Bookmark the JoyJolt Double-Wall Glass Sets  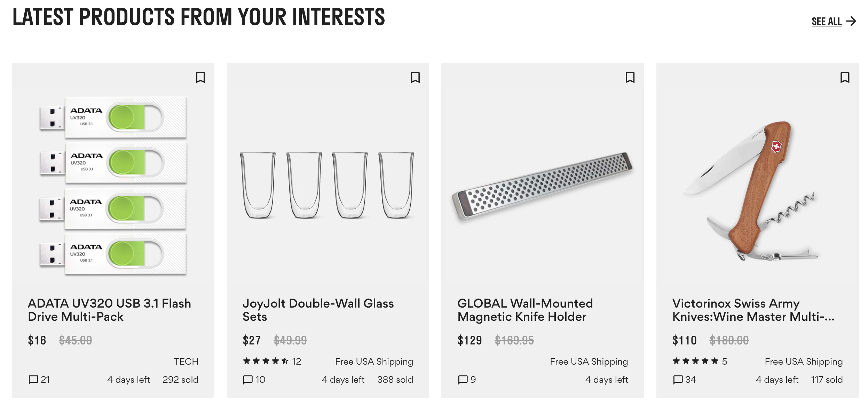click(x=415, y=77)
